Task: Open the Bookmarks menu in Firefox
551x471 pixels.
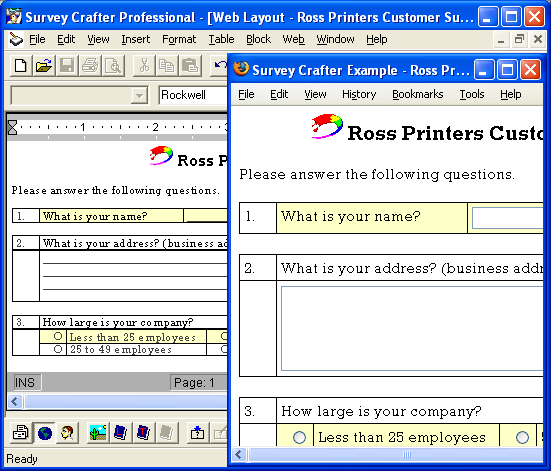Action: (x=418, y=94)
